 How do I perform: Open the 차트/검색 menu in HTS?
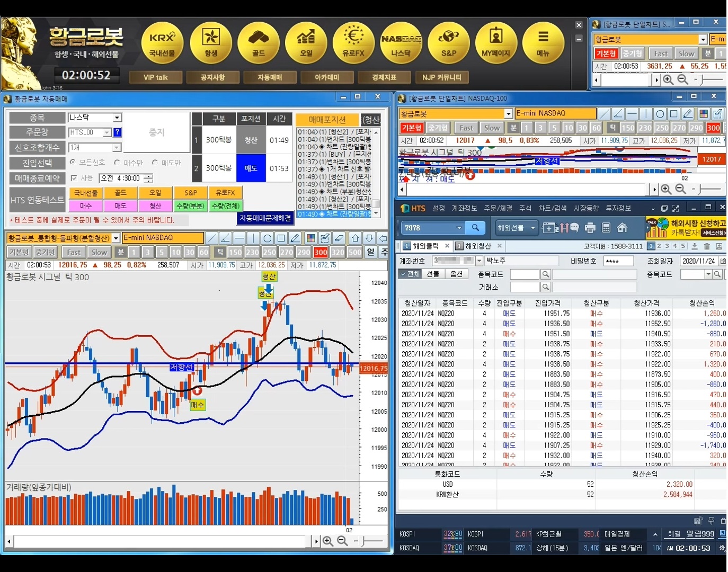tap(552, 208)
